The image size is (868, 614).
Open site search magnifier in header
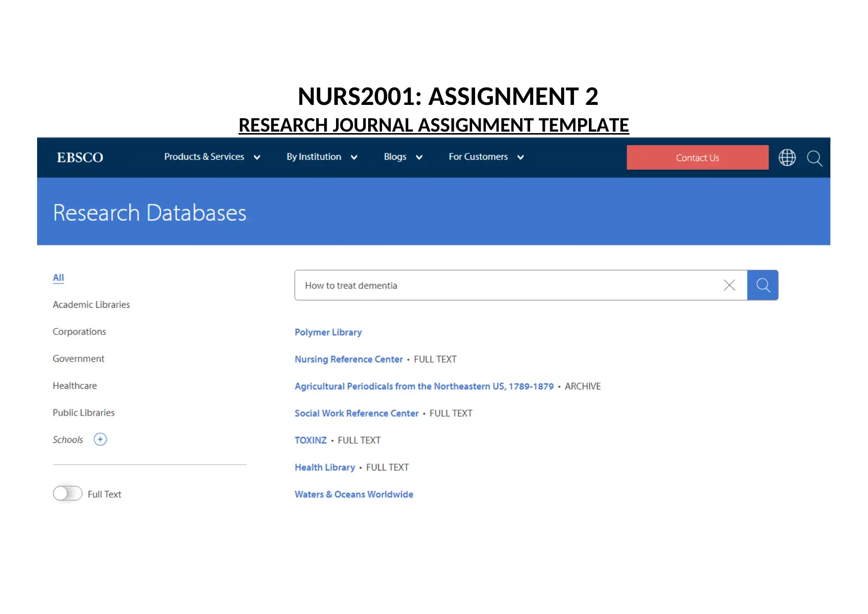(x=814, y=158)
